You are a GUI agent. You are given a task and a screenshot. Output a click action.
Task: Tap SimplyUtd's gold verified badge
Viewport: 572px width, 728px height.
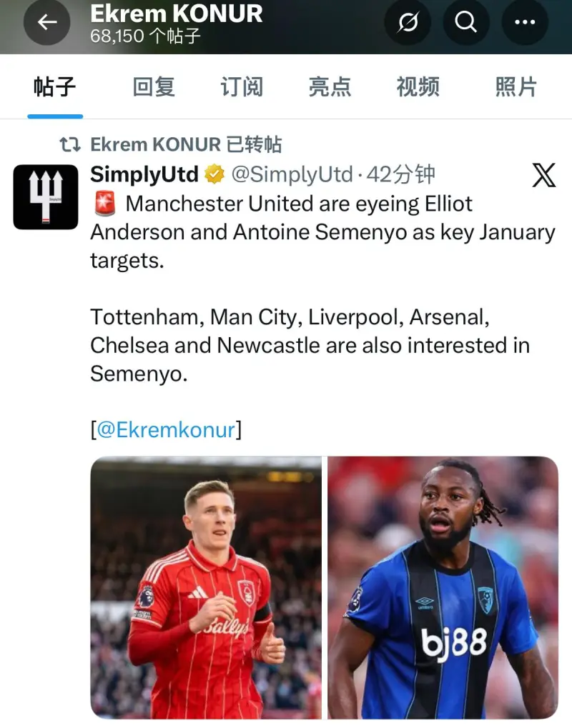pos(214,174)
